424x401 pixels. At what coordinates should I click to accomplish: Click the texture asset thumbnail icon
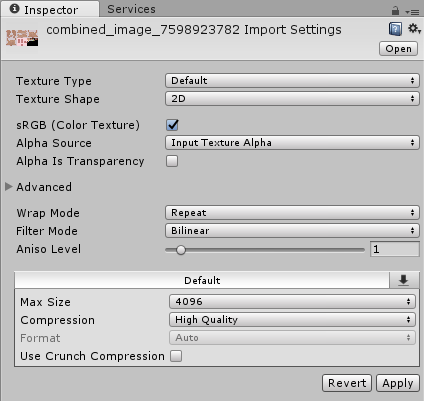pyautogui.click(x=22, y=38)
